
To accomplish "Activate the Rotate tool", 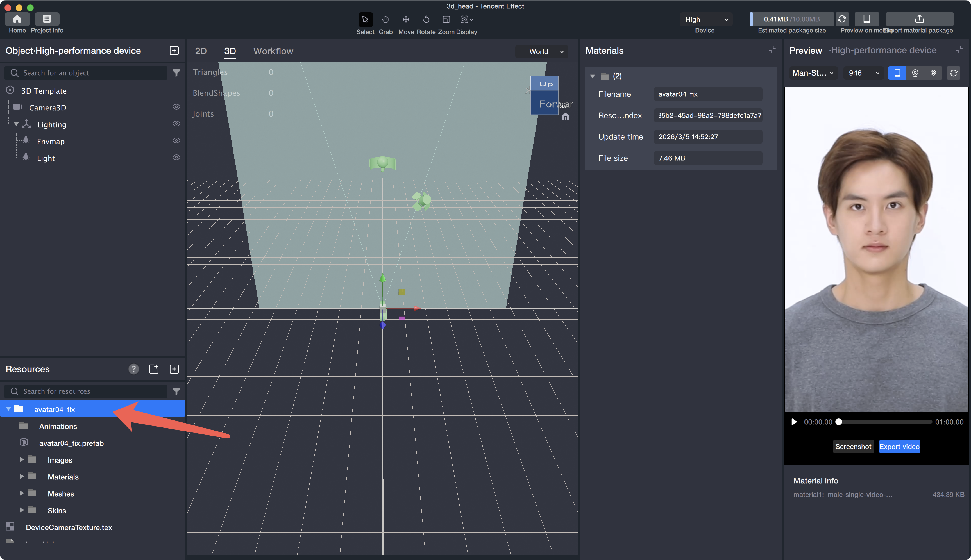I will pyautogui.click(x=426, y=19).
